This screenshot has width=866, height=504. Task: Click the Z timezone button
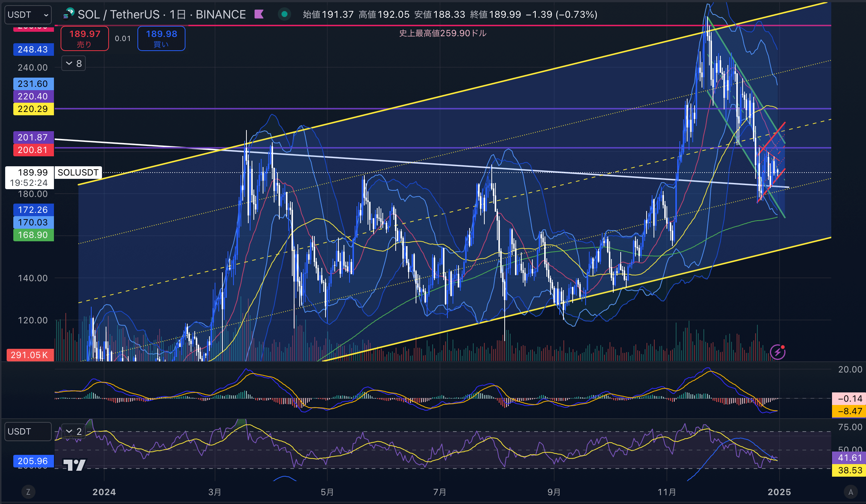[28, 492]
